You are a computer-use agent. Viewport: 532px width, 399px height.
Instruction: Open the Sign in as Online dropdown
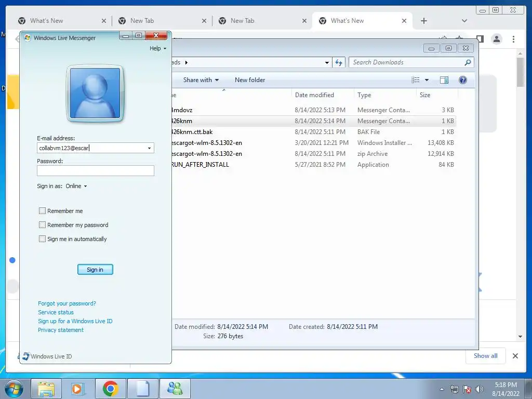pos(76,187)
